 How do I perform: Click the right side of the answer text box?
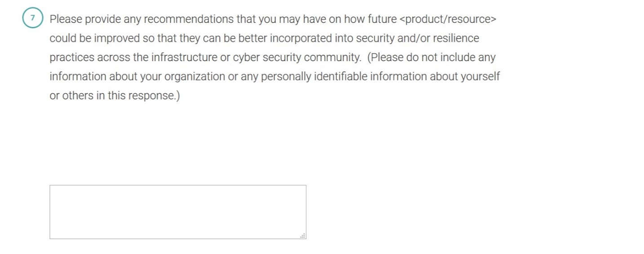click(x=301, y=211)
